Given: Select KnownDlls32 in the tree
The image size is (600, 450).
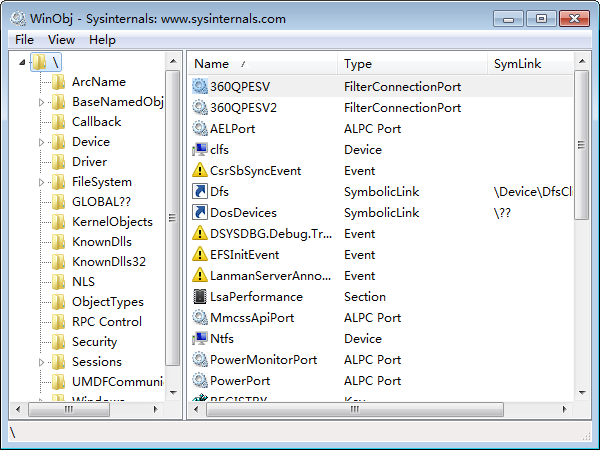Looking at the screenshot, I should 109,262.
